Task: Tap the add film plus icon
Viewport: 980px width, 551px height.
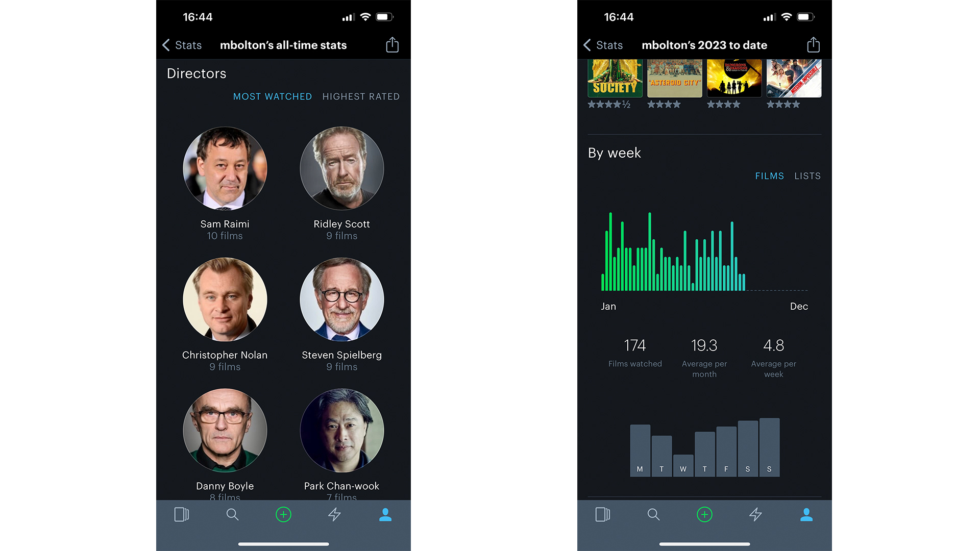Action: coord(283,515)
